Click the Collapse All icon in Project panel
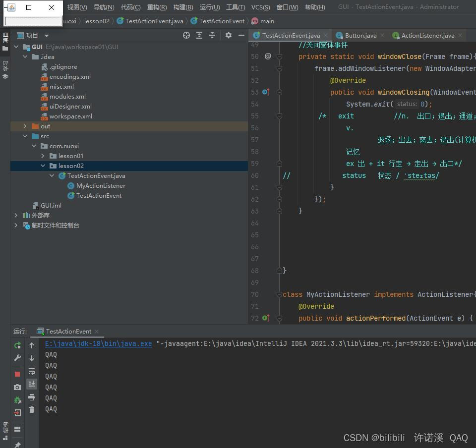This screenshot has height=448, width=476. pos(212,36)
